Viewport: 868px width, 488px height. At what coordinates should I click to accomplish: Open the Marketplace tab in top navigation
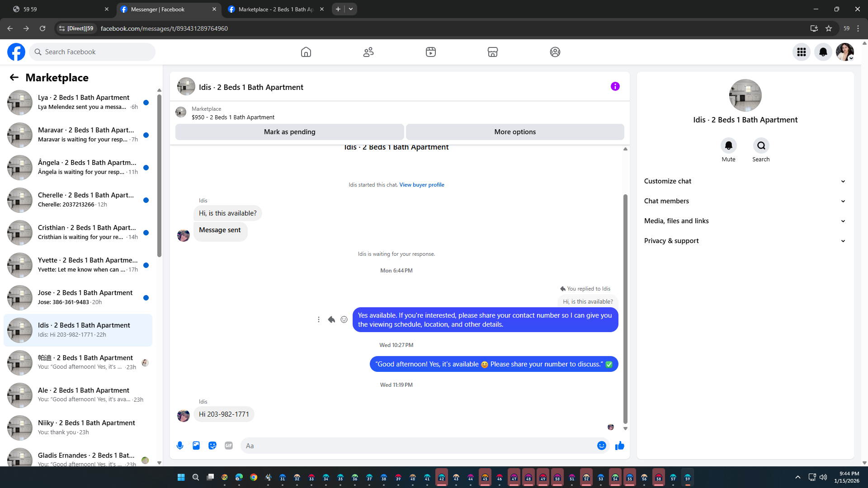tap(492, 52)
